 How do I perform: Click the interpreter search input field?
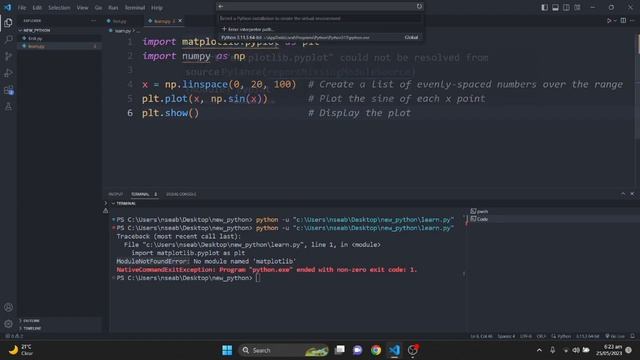click(320, 18)
